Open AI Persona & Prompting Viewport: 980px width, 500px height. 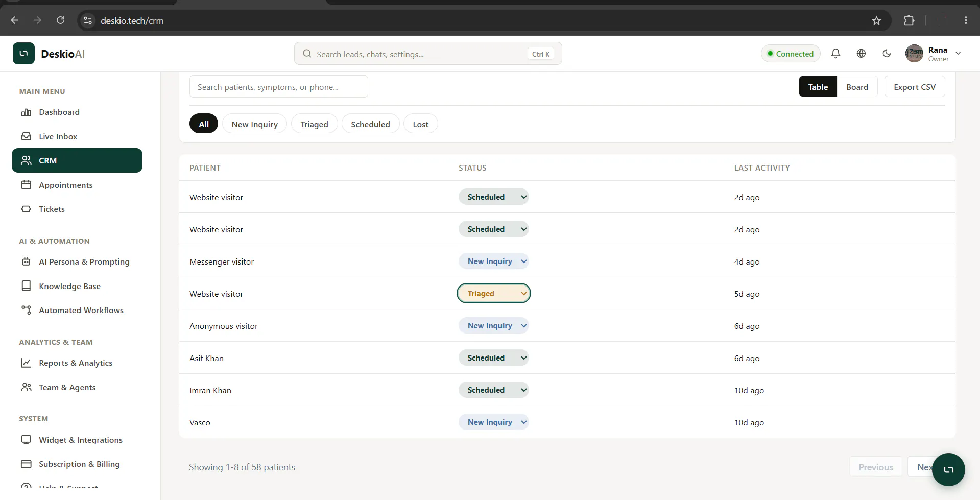pyautogui.click(x=77, y=261)
